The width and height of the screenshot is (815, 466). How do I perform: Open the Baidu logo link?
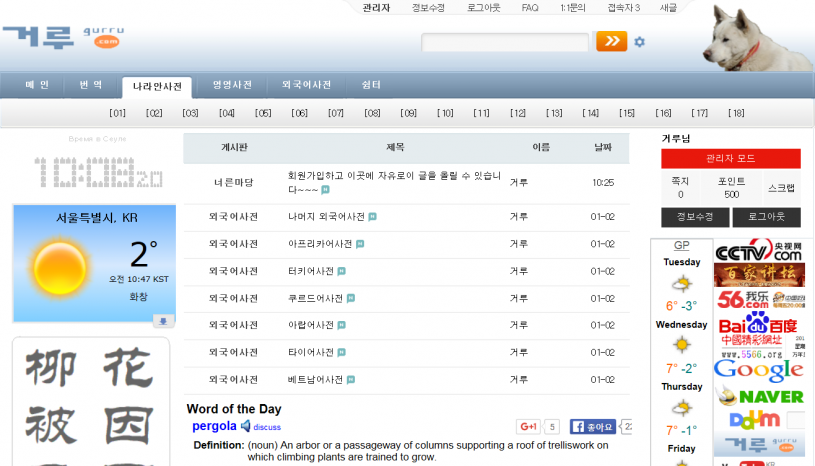tap(758, 325)
